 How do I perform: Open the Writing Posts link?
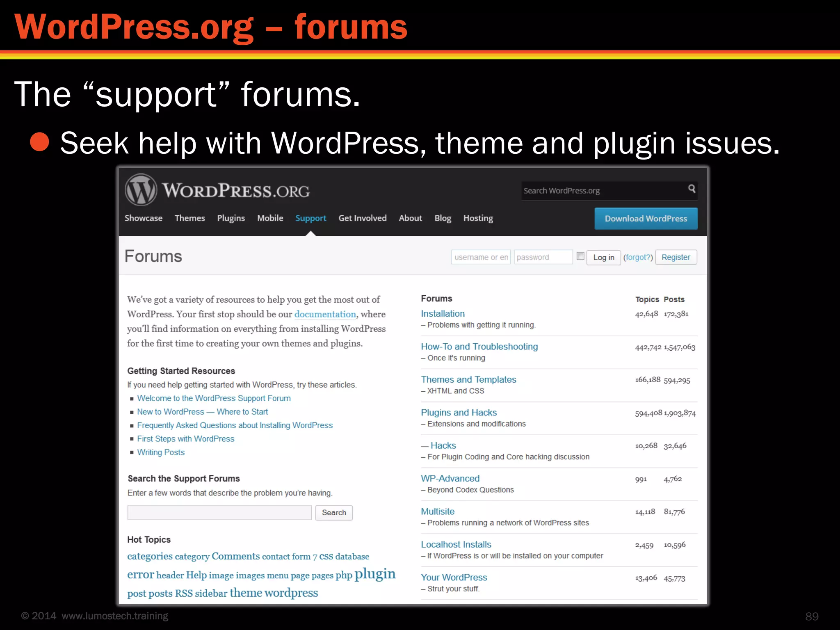pos(161,452)
